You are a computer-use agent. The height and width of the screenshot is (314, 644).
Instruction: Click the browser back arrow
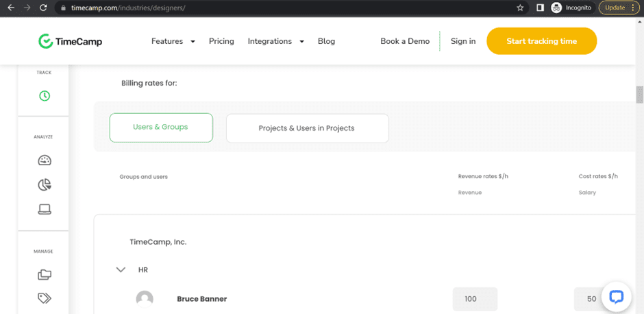(x=11, y=8)
